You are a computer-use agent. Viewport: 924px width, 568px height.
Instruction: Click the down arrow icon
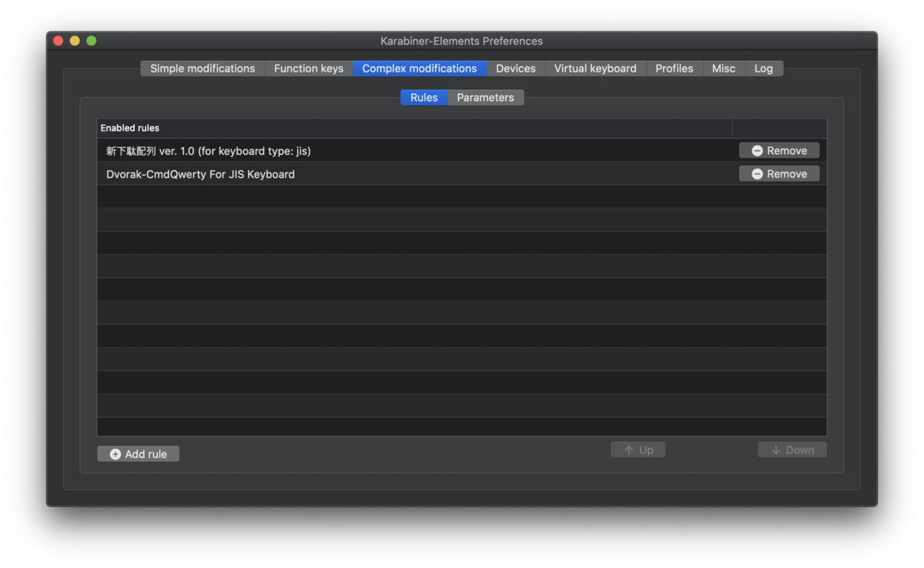(x=775, y=450)
